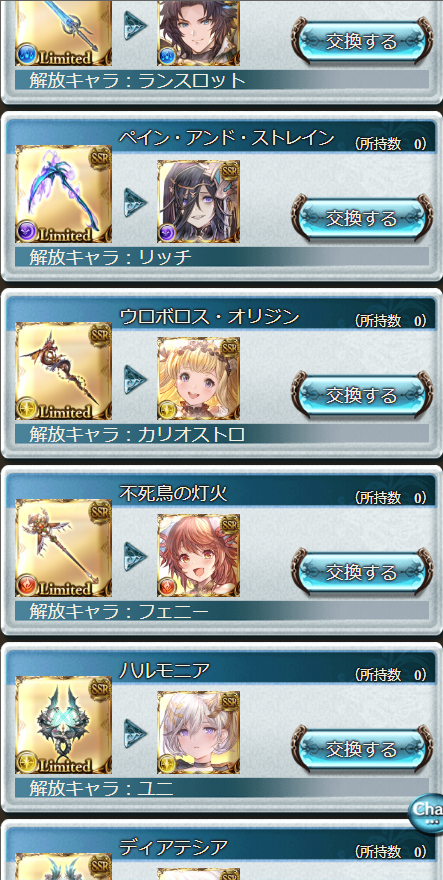Open the フェニー character portrait

pos(198,556)
